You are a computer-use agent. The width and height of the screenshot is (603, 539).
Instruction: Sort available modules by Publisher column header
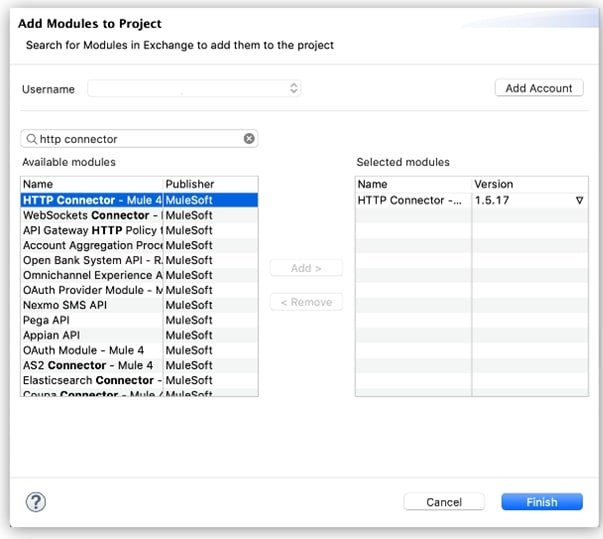point(211,184)
